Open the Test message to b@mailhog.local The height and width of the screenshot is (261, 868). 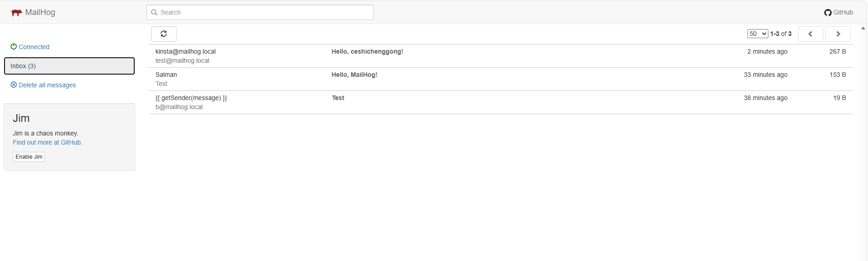click(338, 98)
